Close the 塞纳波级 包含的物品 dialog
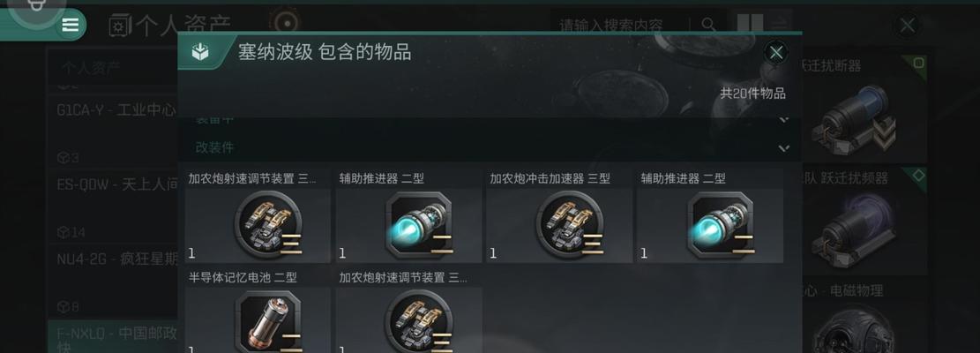The width and height of the screenshot is (980, 353). (x=776, y=53)
